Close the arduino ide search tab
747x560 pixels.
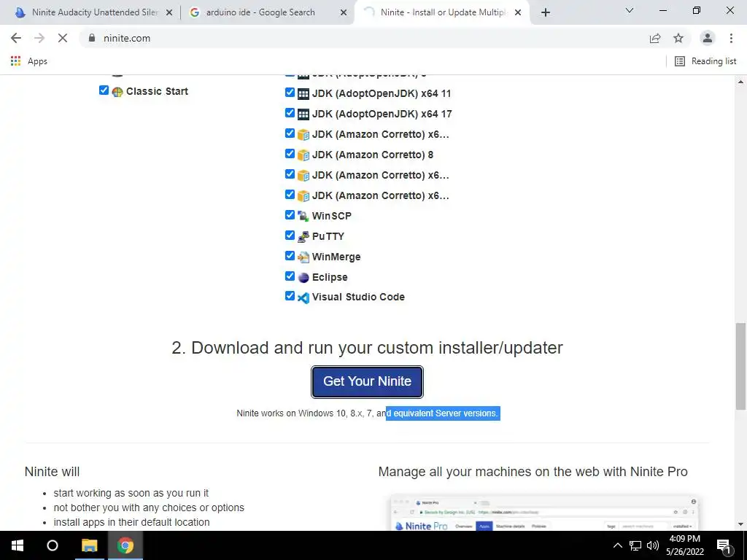tap(344, 13)
